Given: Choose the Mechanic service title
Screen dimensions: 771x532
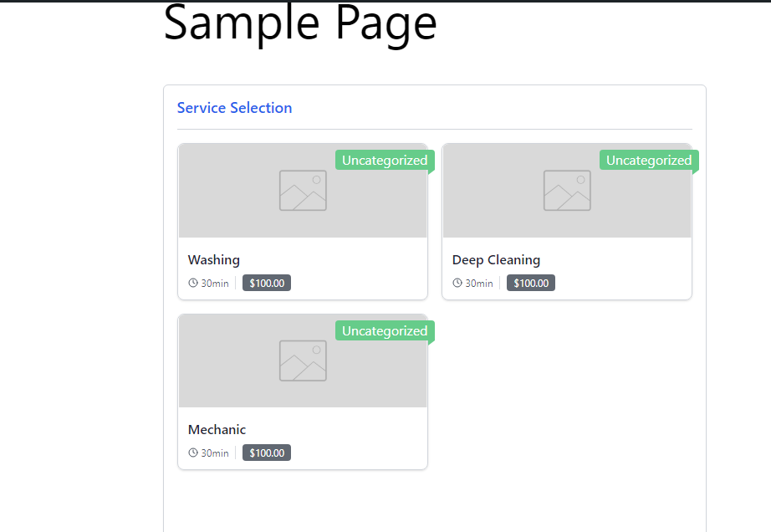Looking at the screenshot, I should pyautogui.click(x=217, y=430).
